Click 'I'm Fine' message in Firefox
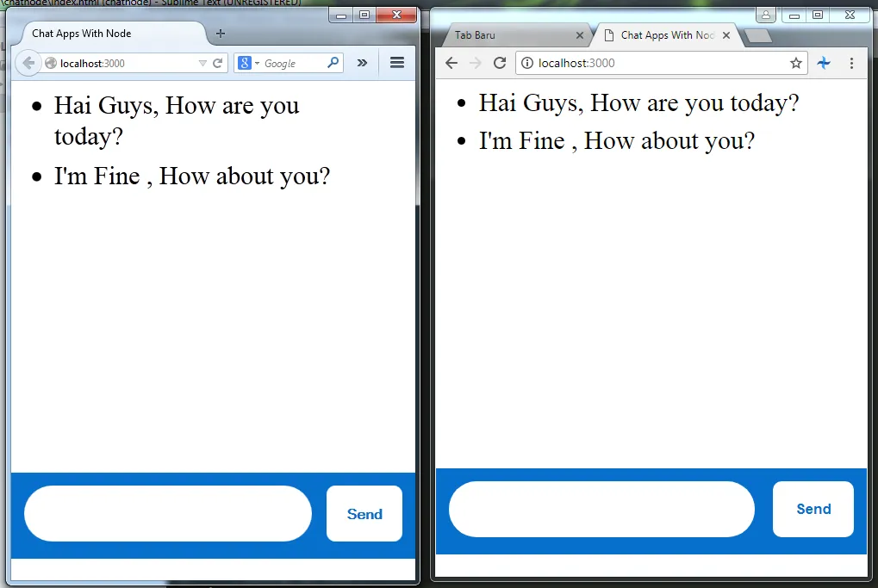 click(192, 176)
